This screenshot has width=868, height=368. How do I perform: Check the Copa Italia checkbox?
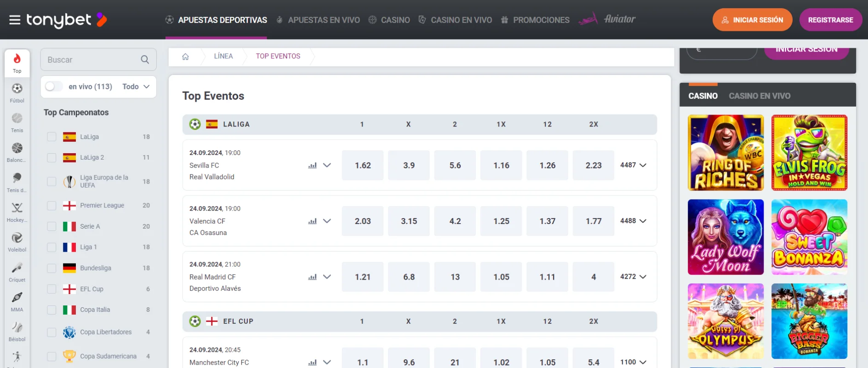pyautogui.click(x=51, y=310)
